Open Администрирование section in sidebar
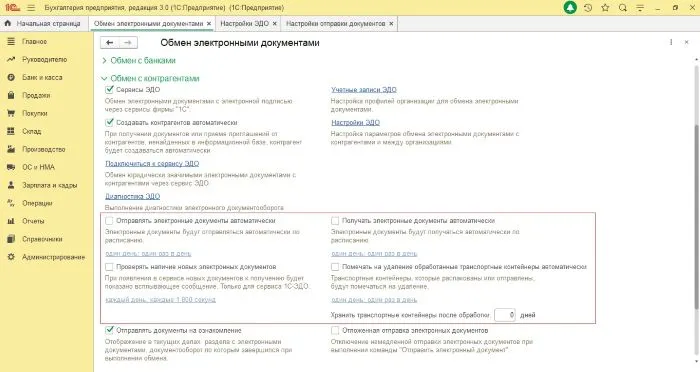The width and height of the screenshot is (700, 372). tap(53, 257)
